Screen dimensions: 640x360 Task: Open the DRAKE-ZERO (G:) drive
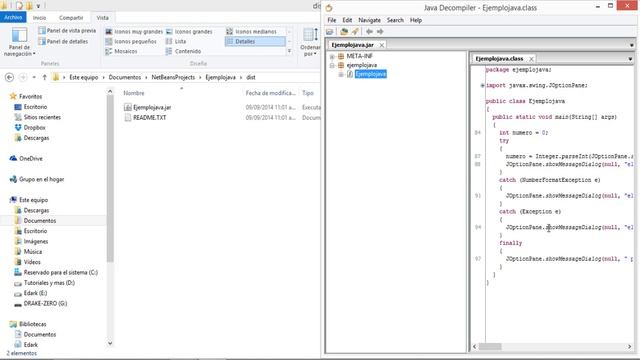tap(45, 304)
